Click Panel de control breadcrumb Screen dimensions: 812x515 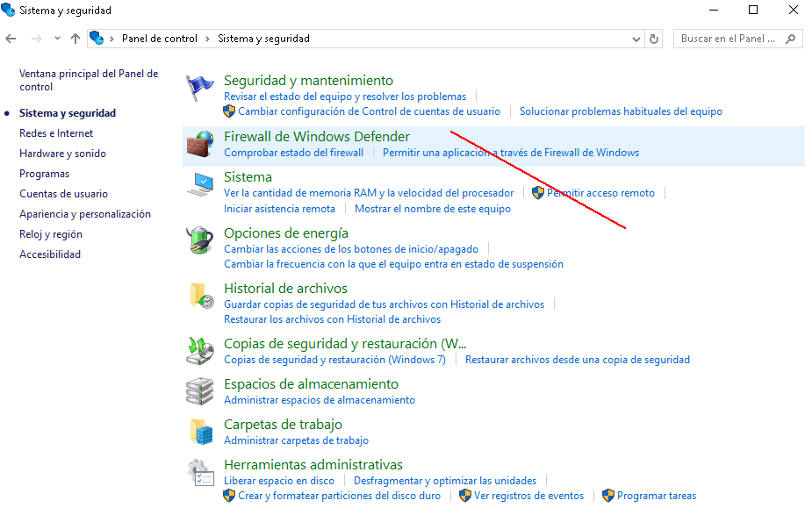point(160,39)
